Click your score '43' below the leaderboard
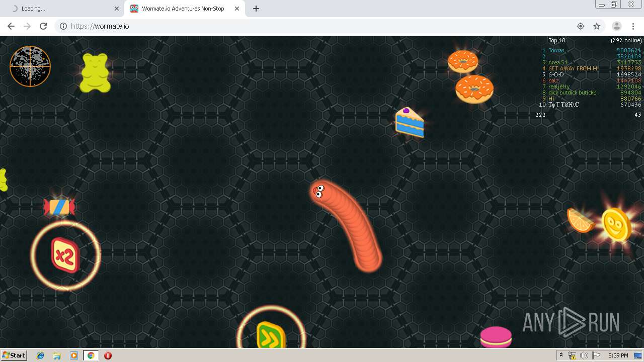644x362 pixels. pyautogui.click(x=638, y=115)
